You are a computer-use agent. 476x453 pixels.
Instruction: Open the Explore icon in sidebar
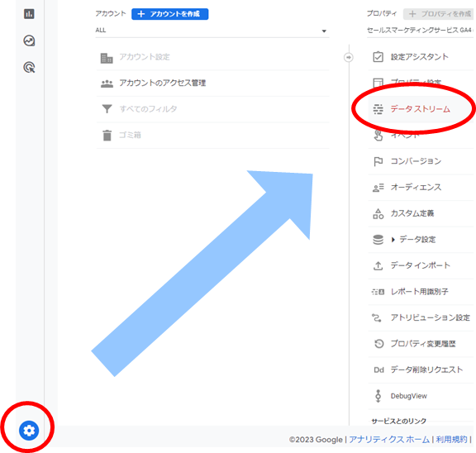pyautogui.click(x=29, y=41)
